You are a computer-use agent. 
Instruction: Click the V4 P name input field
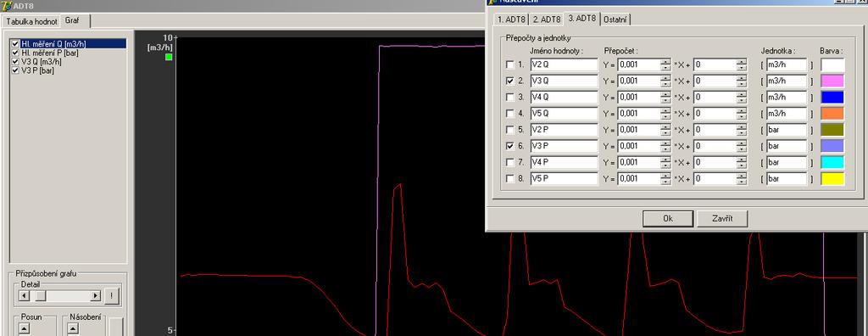pyautogui.click(x=564, y=162)
